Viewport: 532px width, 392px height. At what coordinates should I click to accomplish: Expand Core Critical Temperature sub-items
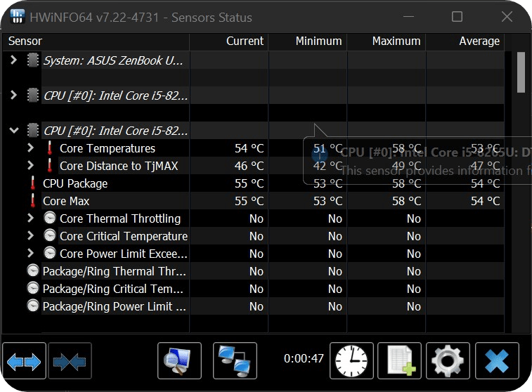pyautogui.click(x=30, y=235)
